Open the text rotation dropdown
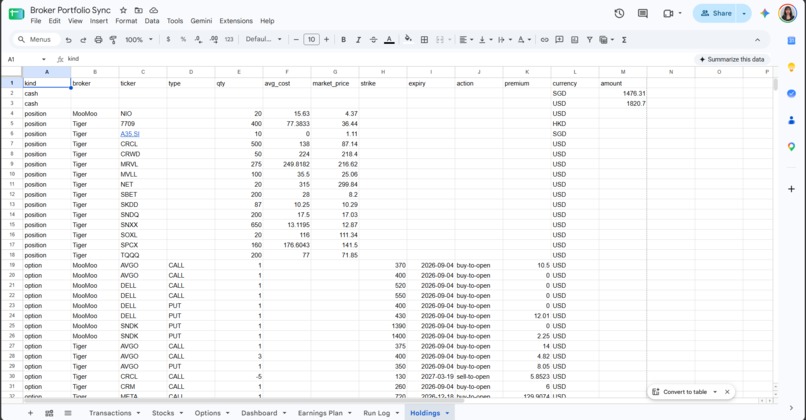 click(x=524, y=40)
